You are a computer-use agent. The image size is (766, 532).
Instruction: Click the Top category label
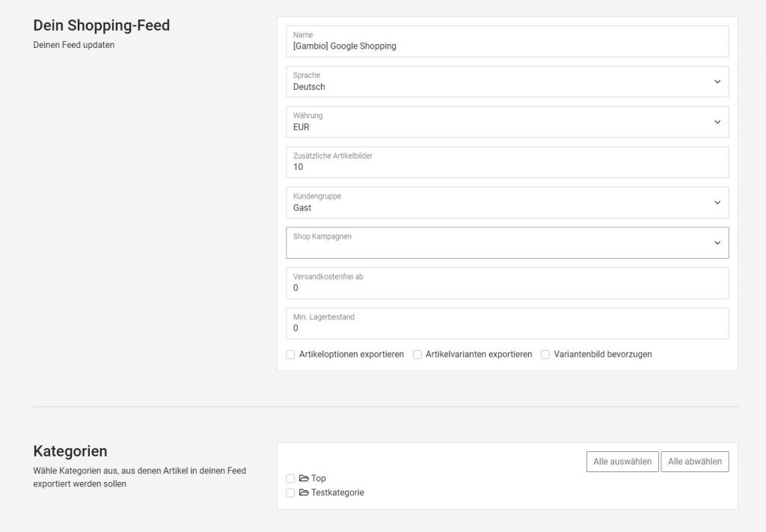coord(319,478)
